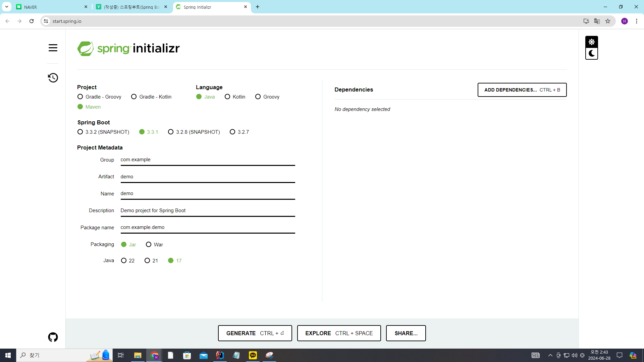Screen dimensions: 644x362
Task: Choose Groovy as the language
Action: [x=267, y=97]
